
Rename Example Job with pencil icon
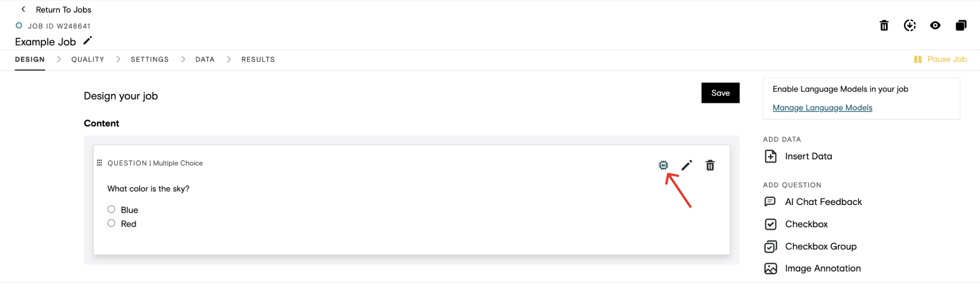(87, 41)
